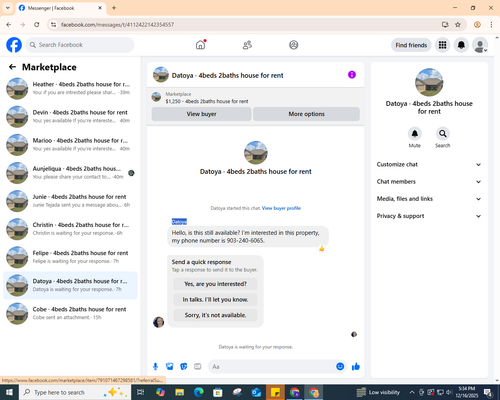Reload the page in Chrome
Screen dimensions: 500x400
pyautogui.click(x=37, y=25)
